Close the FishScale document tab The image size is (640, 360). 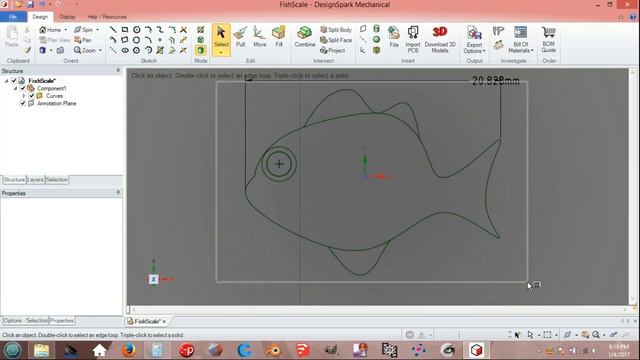click(x=164, y=322)
